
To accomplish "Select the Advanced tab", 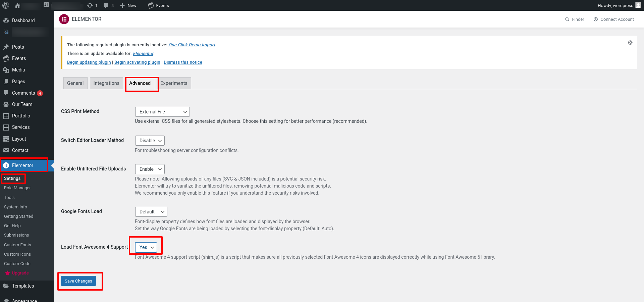I will [140, 83].
